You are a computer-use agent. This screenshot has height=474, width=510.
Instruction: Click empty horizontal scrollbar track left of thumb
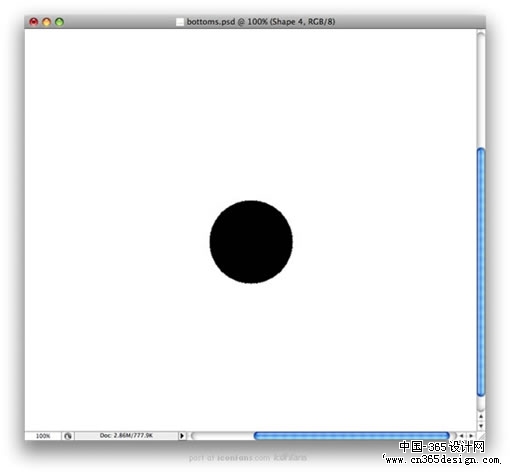222,436
